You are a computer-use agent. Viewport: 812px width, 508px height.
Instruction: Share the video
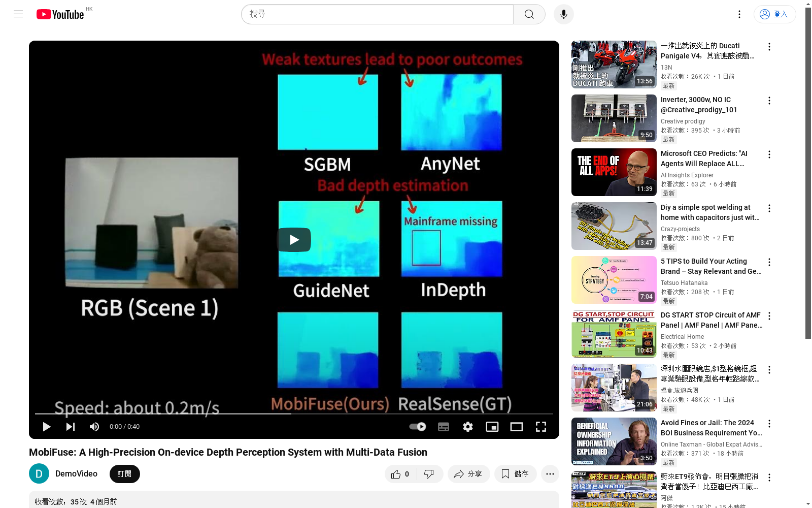pyautogui.click(x=468, y=474)
